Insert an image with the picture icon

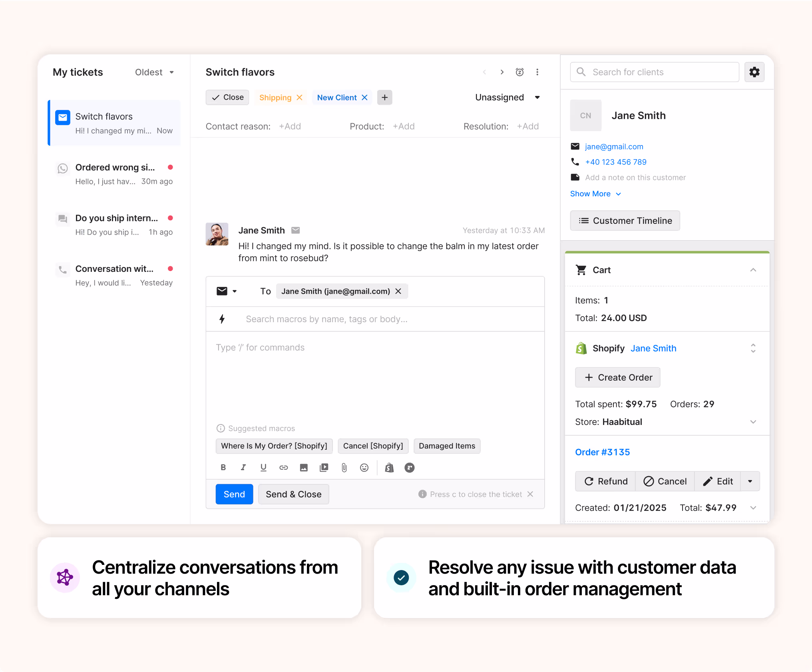point(304,467)
